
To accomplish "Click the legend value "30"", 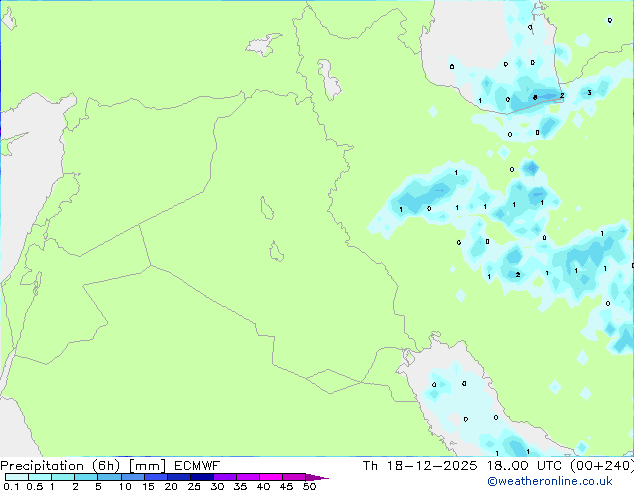I will click(217, 486).
